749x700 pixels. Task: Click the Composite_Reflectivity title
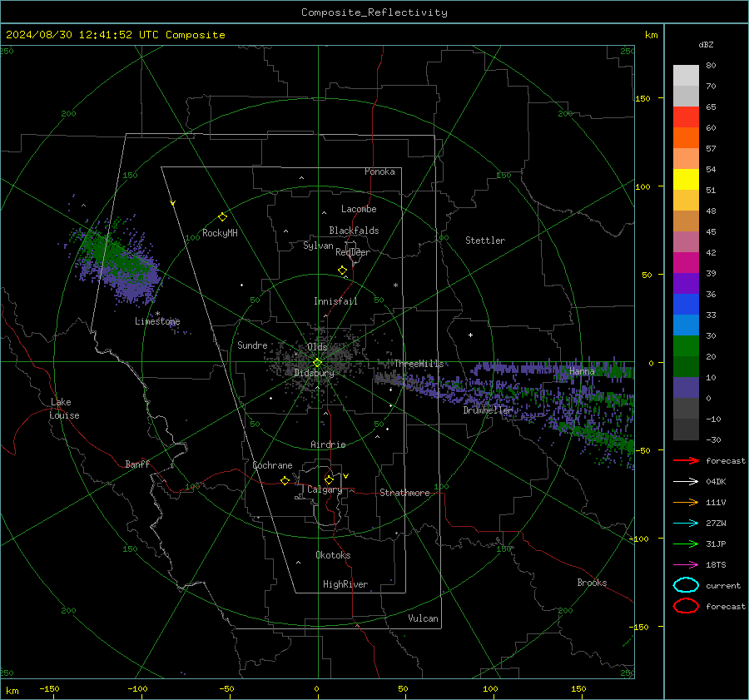click(374, 12)
